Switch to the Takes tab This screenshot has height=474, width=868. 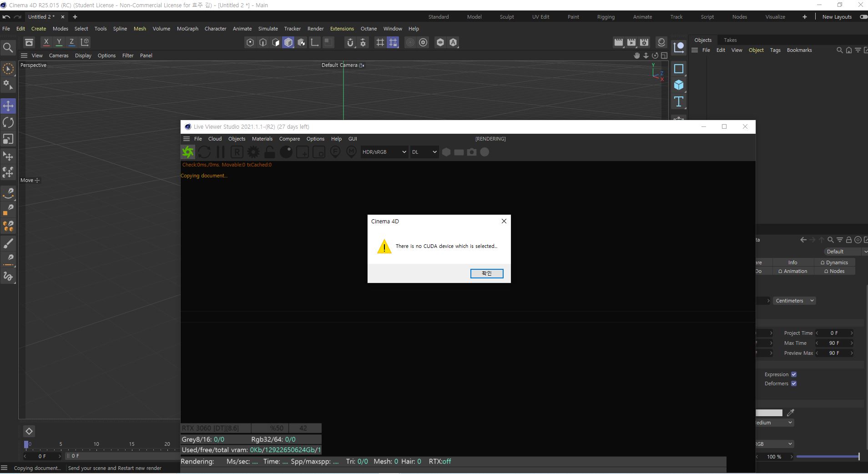[730, 40]
